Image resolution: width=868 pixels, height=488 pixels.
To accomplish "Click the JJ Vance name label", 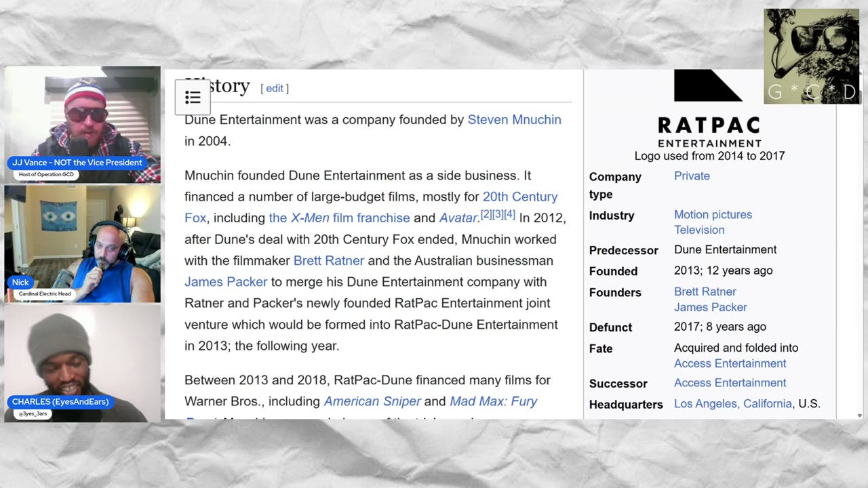I will point(77,163).
